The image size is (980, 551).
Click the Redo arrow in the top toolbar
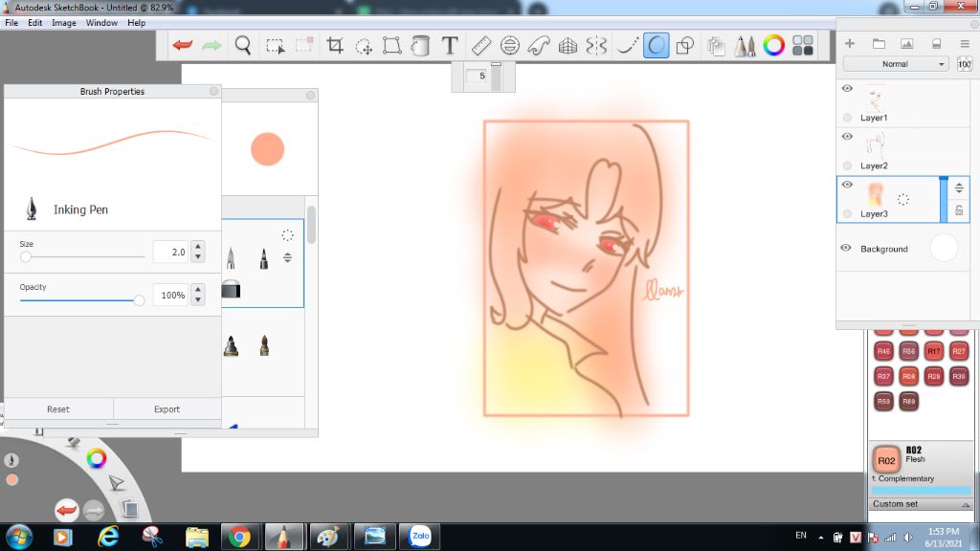pos(212,45)
